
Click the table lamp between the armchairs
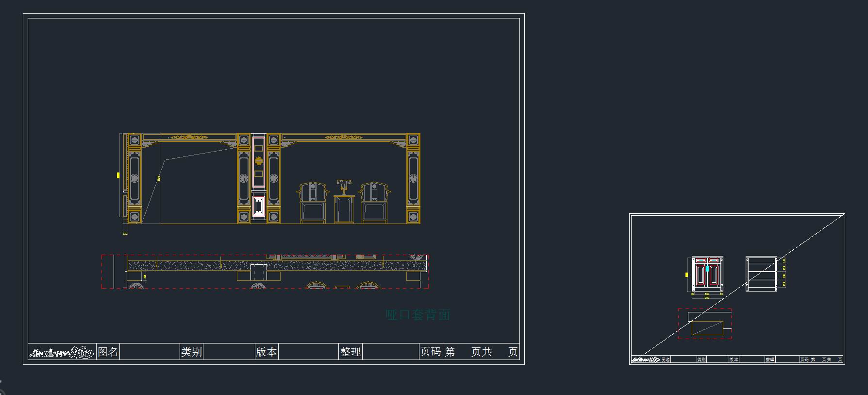pos(344,186)
